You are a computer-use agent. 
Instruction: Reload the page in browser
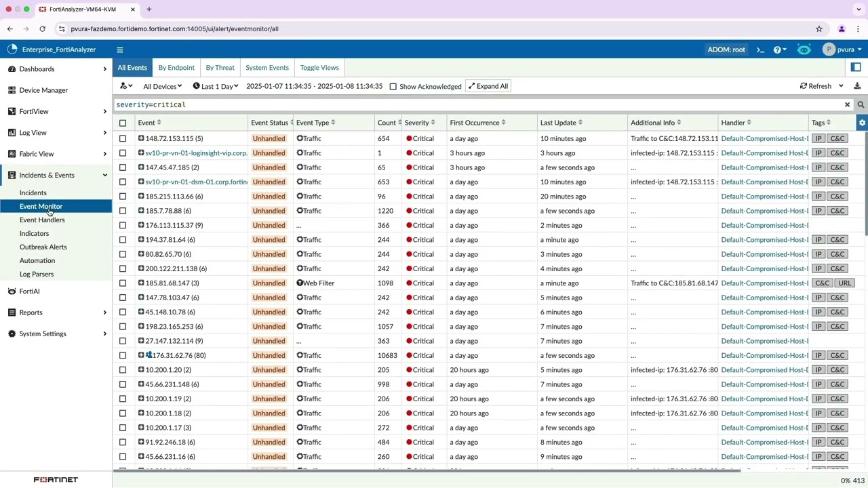(42, 28)
